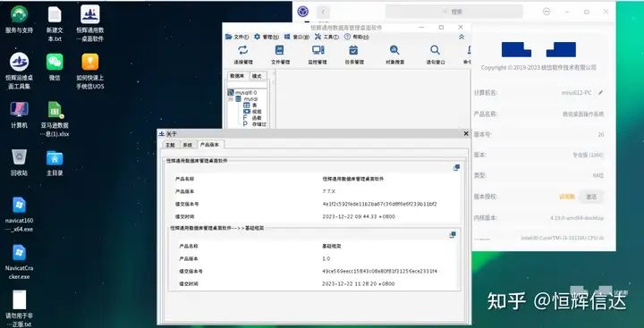Click 激活 button in system info window
This screenshot has width=644, height=328.
coord(591,197)
